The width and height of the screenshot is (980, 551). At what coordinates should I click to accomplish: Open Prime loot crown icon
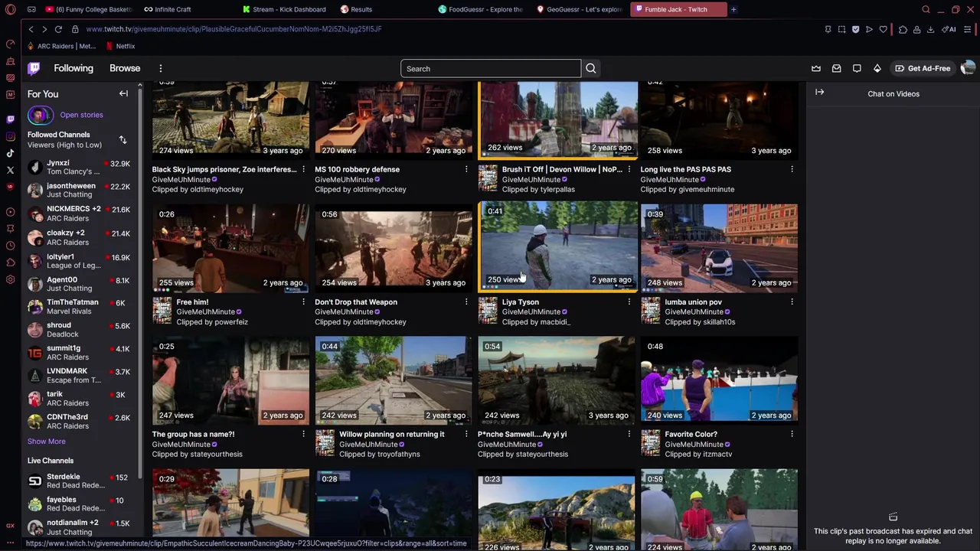[x=816, y=69]
